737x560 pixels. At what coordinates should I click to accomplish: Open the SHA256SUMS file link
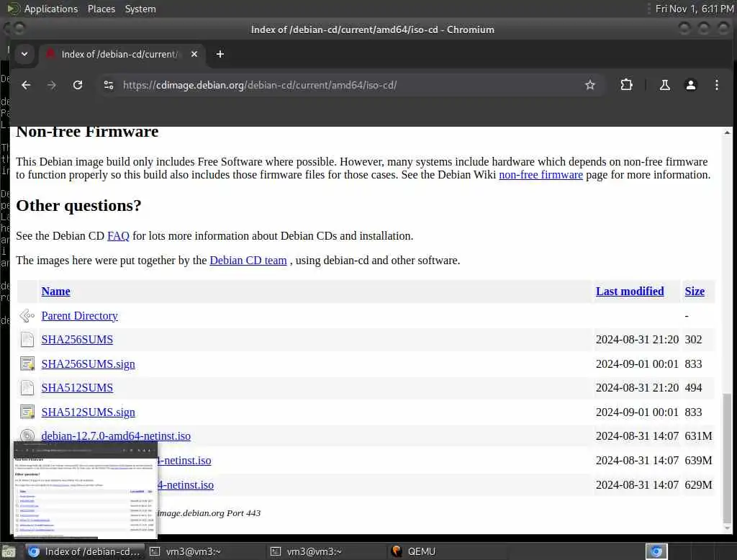(x=77, y=340)
